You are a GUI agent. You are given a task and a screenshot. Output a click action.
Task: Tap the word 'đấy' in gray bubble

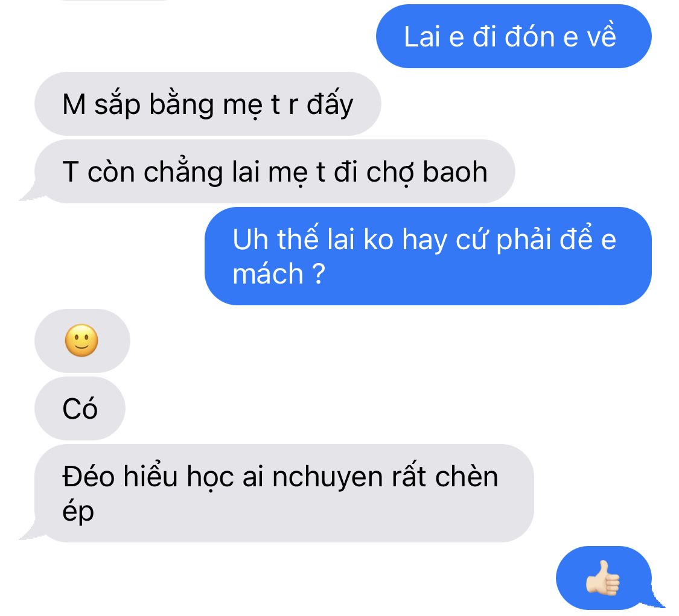click(330, 104)
